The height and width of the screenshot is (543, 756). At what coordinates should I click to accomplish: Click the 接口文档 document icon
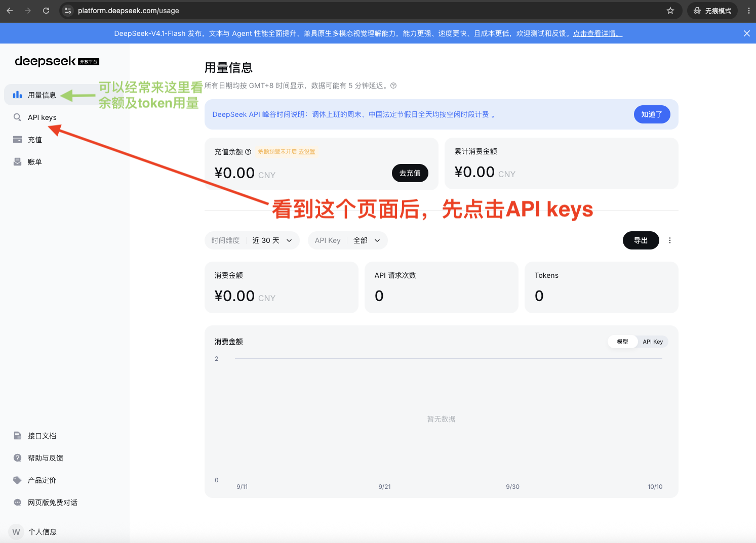tap(18, 436)
